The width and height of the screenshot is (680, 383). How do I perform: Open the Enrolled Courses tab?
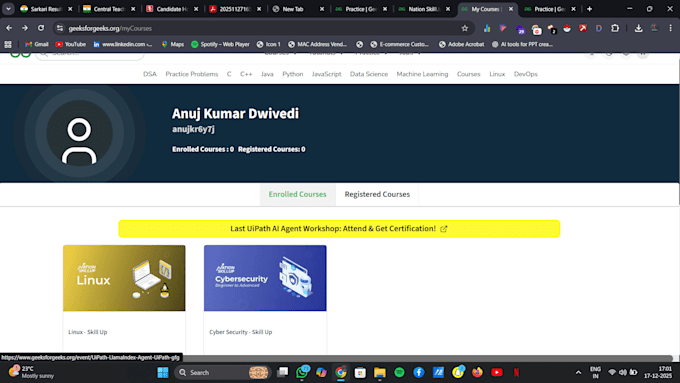(298, 194)
